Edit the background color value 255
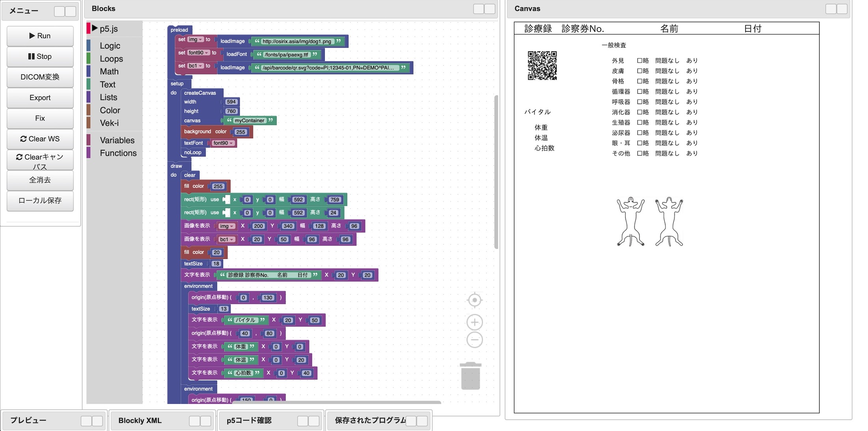Viewport: 868px width, 431px height. click(241, 132)
